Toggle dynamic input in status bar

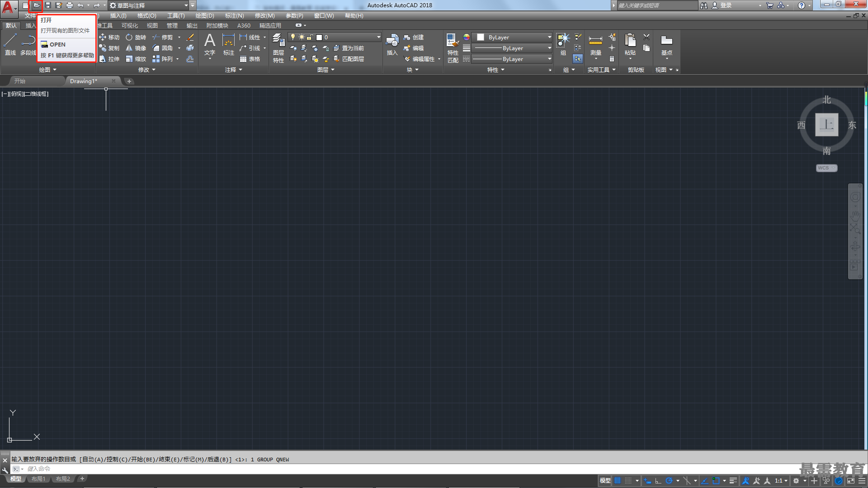click(x=647, y=481)
